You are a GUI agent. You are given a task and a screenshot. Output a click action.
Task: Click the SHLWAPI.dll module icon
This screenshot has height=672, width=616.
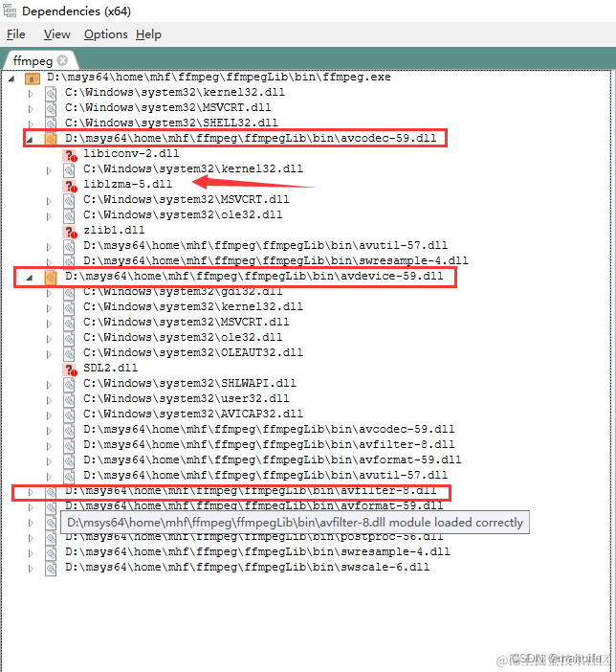pyautogui.click(x=69, y=385)
